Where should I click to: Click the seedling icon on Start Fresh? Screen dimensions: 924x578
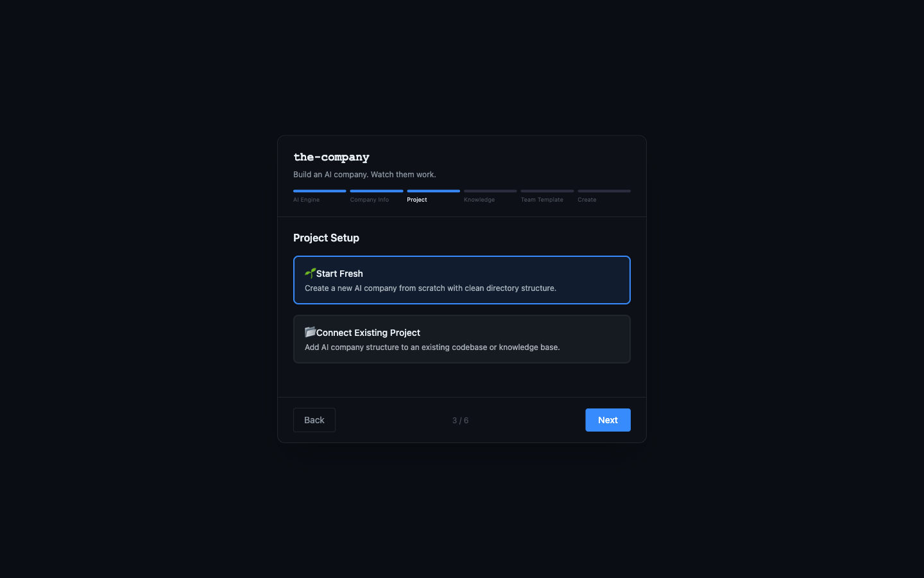310,273
